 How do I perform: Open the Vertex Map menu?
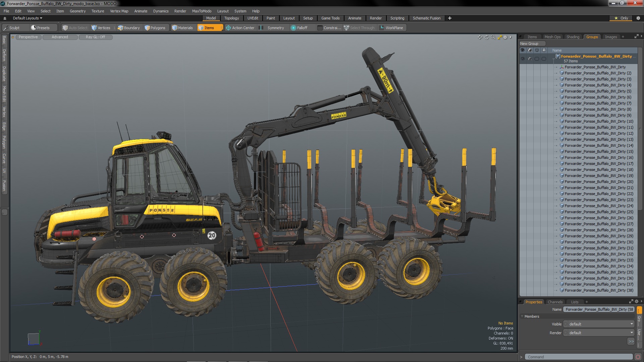(119, 11)
